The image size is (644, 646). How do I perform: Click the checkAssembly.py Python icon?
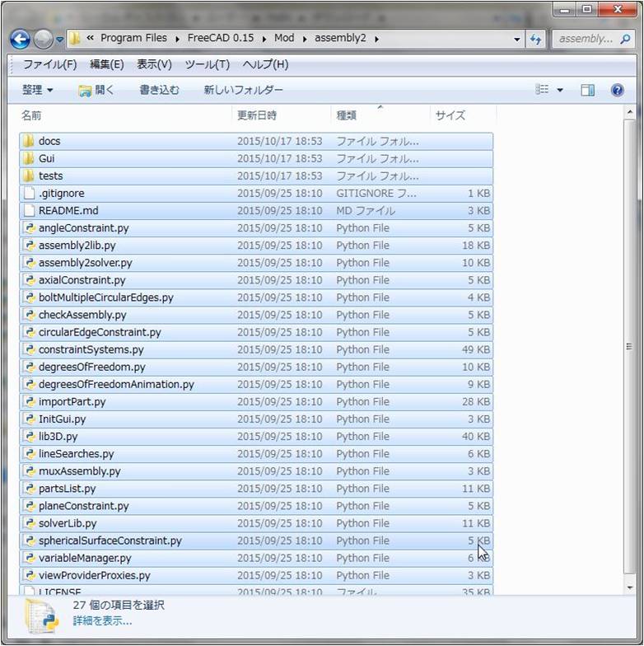click(29, 315)
